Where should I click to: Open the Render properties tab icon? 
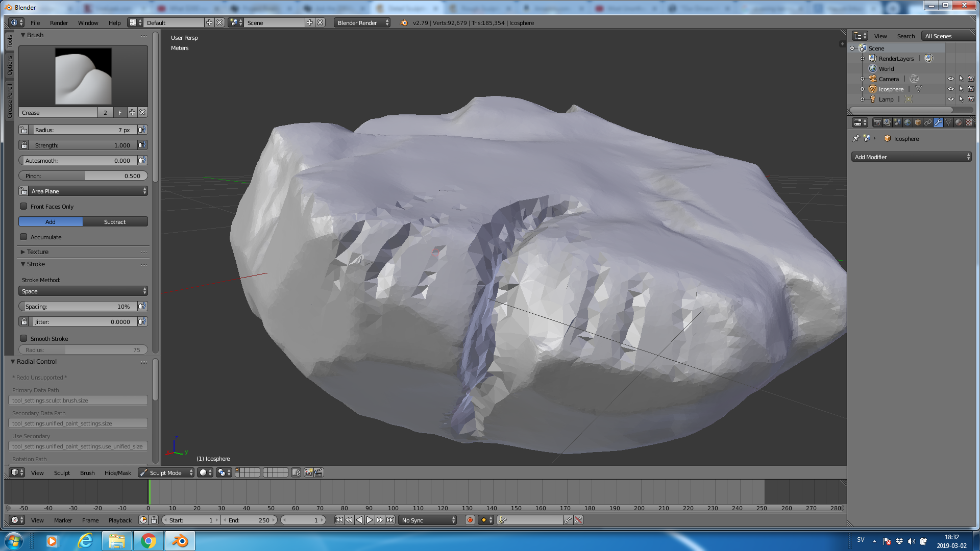coord(877,122)
